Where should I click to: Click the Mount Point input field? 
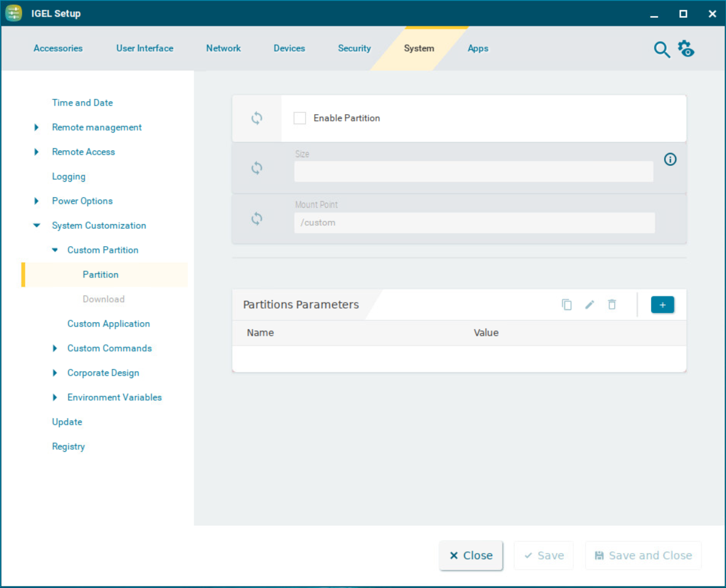474,223
